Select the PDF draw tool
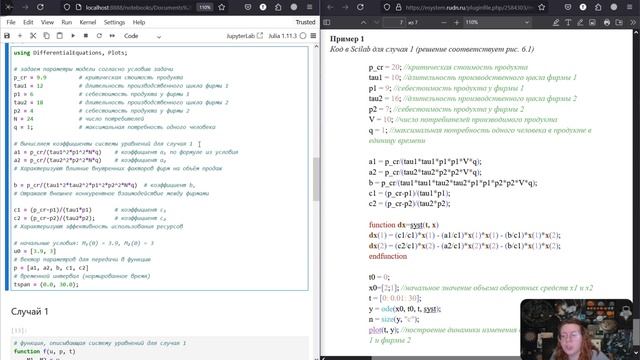Viewport: 640px width, 360px height. pyautogui.click(x=580, y=22)
